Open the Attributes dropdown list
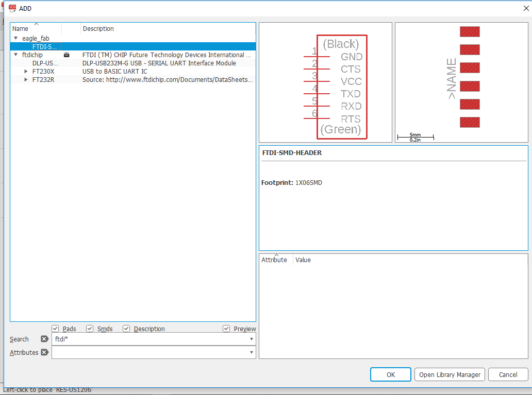The height and width of the screenshot is (395, 532). pos(252,353)
